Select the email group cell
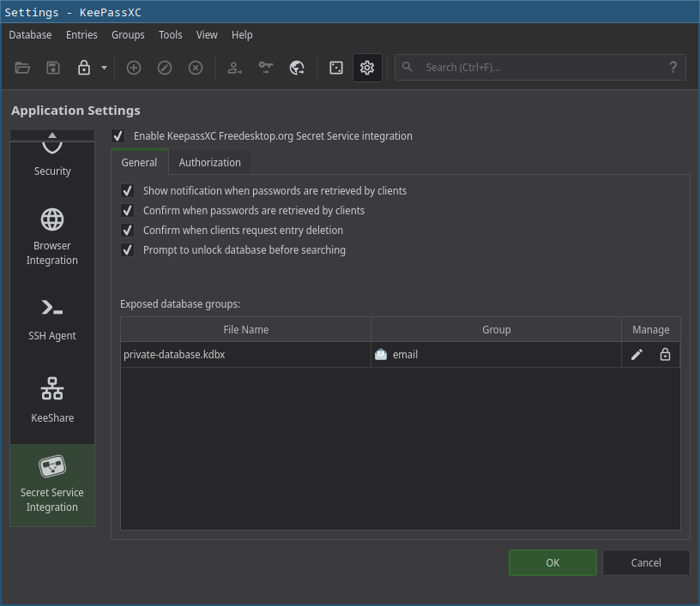The image size is (700, 606). point(496,355)
